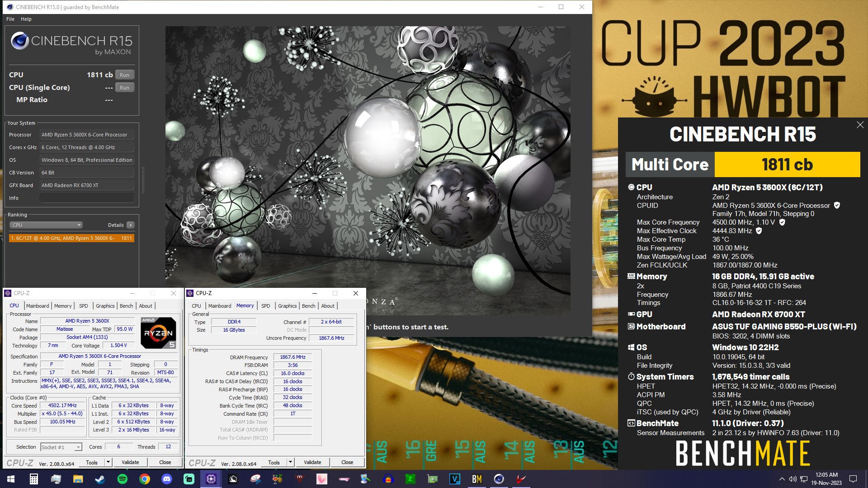Switch to Cinebench taskbar icon
The width and height of the screenshot is (868, 488).
click(499, 479)
